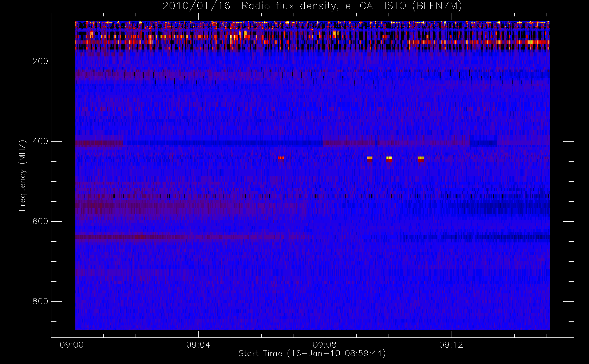This screenshot has height=364, width=589.
Task: Click the 400 frequency tick label
Action: 40,141
